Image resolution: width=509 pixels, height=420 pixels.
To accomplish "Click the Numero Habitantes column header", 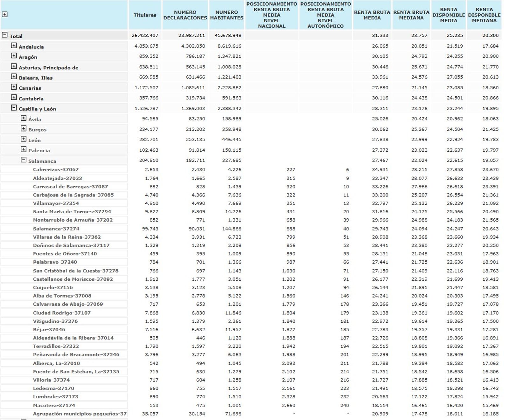I will coord(227,15).
